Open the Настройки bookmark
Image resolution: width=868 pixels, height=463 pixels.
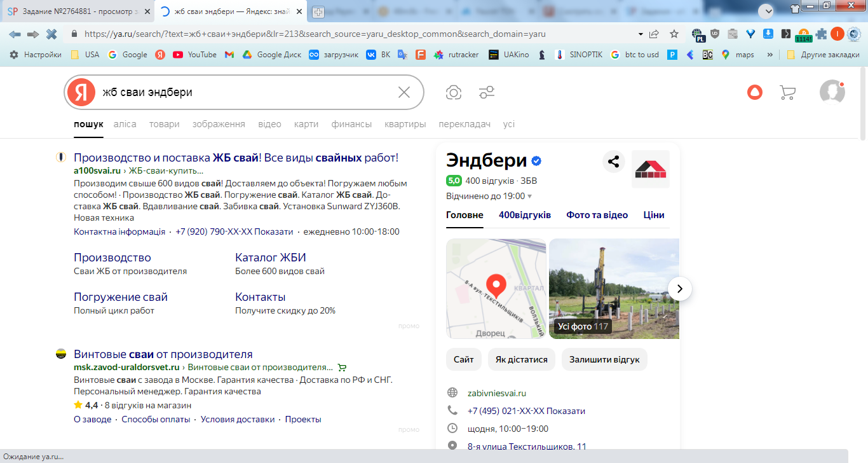pos(35,55)
